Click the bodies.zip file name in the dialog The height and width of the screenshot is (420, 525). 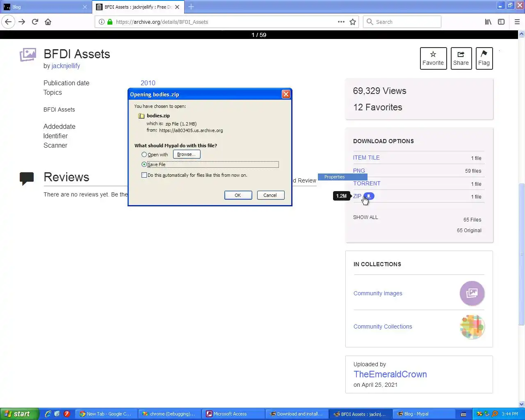158,116
